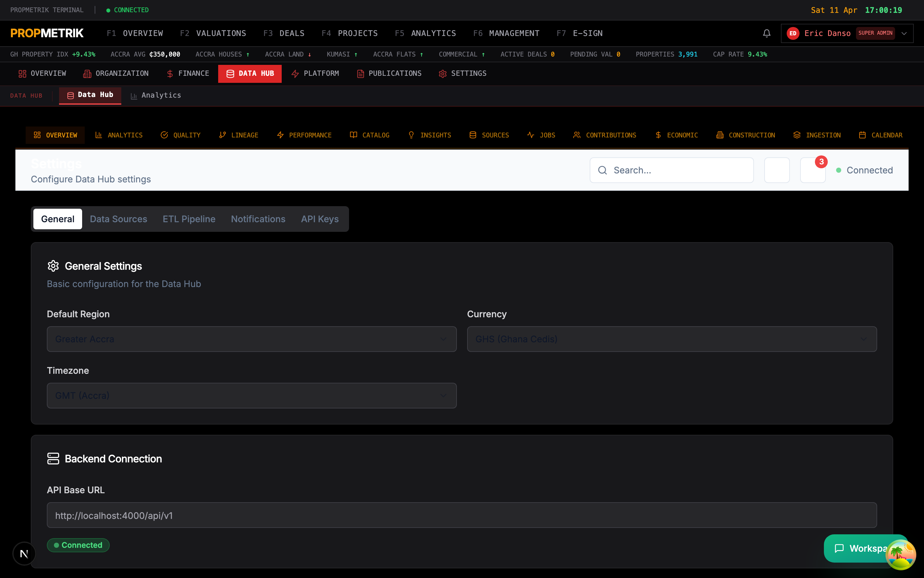Click the Finance dollar icon
This screenshot has width=924, height=578.
click(170, 74)
